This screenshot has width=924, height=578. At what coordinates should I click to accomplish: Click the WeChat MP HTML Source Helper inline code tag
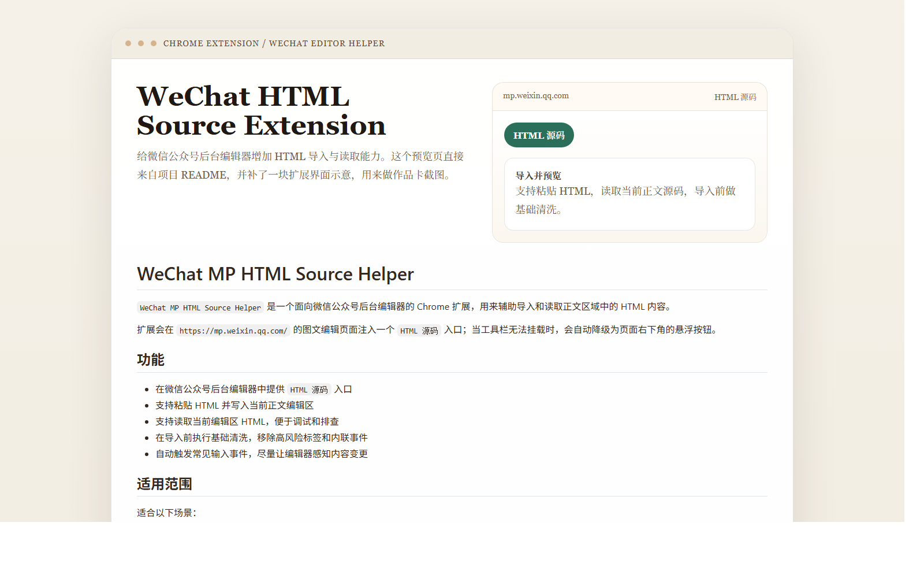pyautogui.click(x=200, y=307)
